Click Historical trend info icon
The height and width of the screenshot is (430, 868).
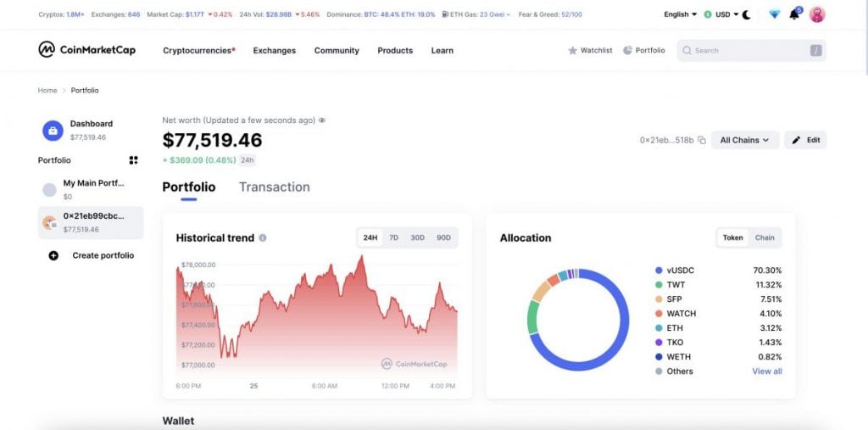point(263,237)
